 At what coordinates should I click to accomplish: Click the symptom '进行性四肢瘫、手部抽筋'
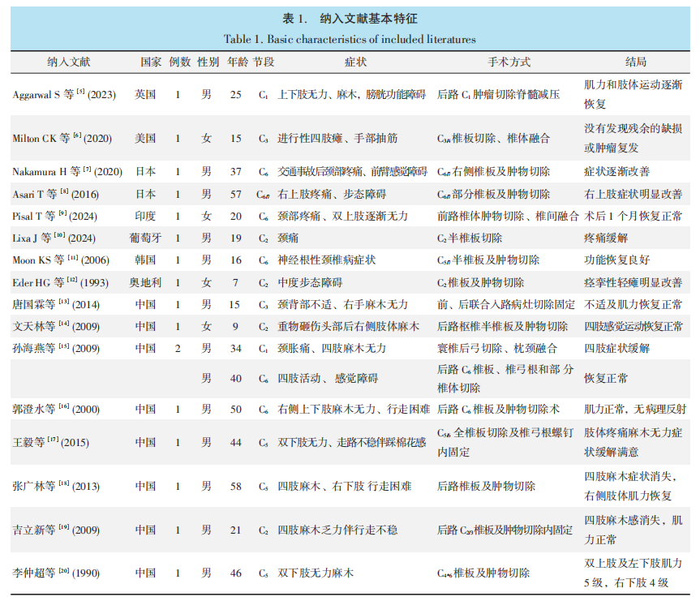point(337,139)
